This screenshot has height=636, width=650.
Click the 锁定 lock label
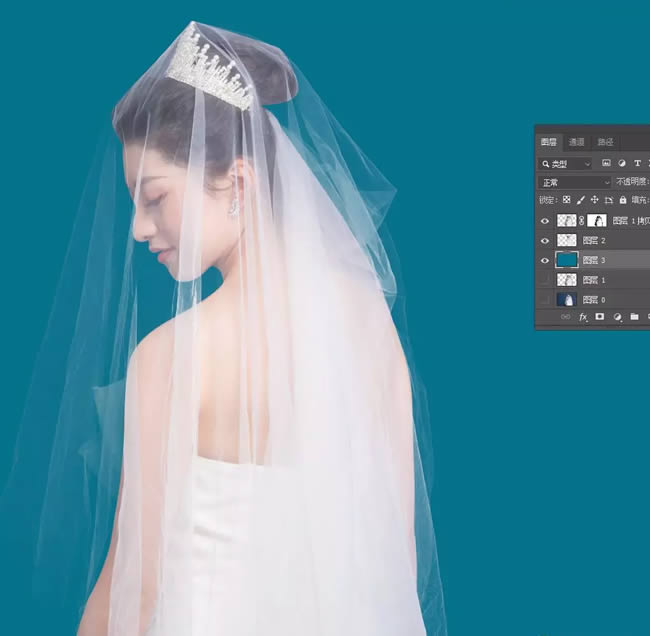548,200
